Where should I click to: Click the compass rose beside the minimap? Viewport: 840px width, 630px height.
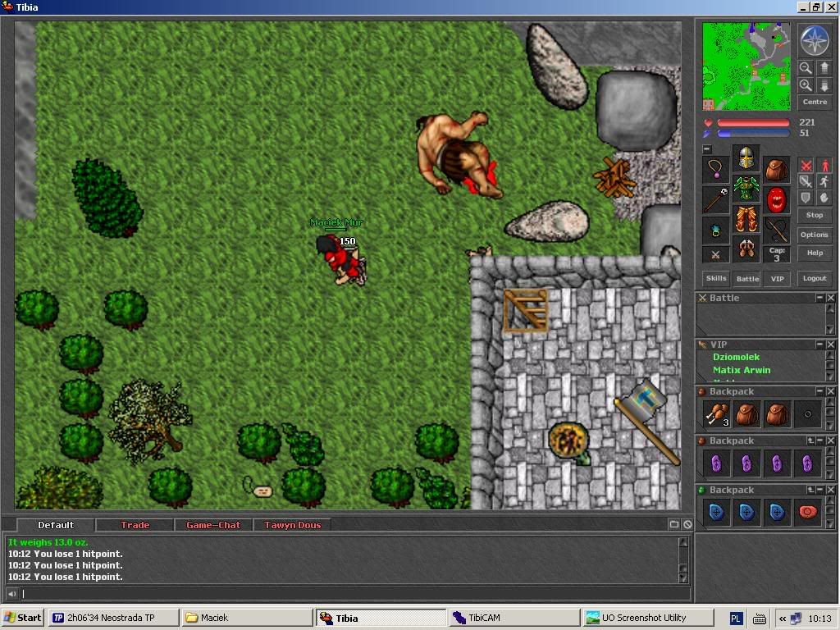[x=815, y=41]
